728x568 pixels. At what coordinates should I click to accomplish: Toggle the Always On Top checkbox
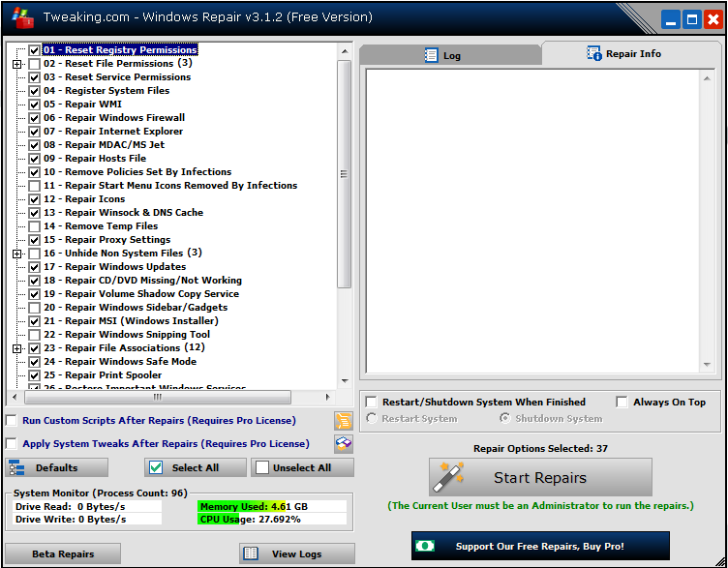click(x=622, y=402)
